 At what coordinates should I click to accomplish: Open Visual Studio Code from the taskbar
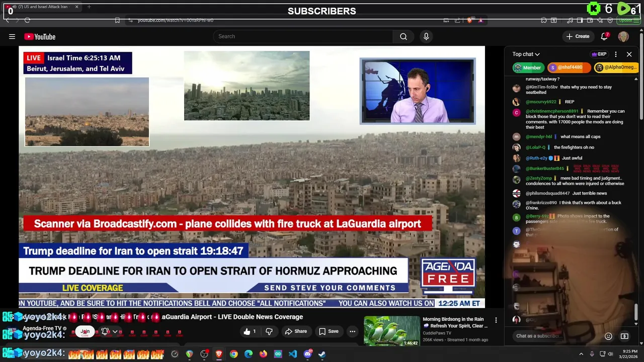point(293,354)
